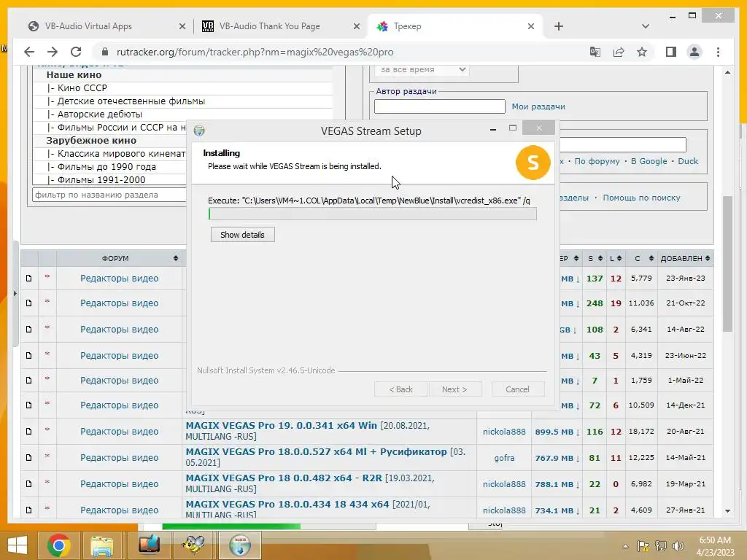Viewport: 747px width, 560px height.
Task: Open the 'за все время' dropdown
Action: pyautogui.click(x=422, y=69)
